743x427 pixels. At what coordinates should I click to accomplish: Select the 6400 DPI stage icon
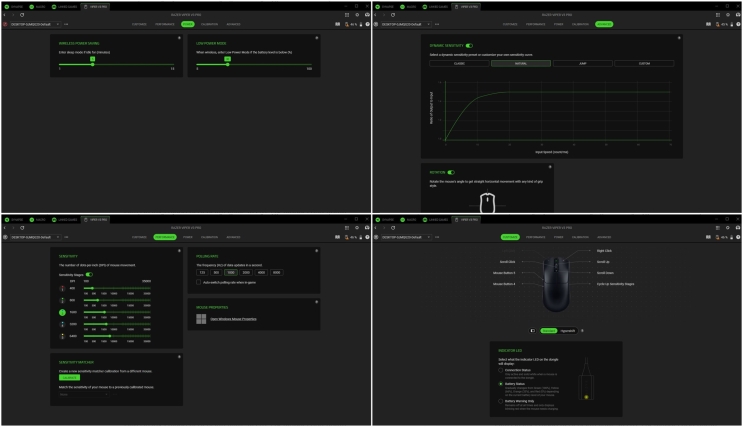pos(62,336)
